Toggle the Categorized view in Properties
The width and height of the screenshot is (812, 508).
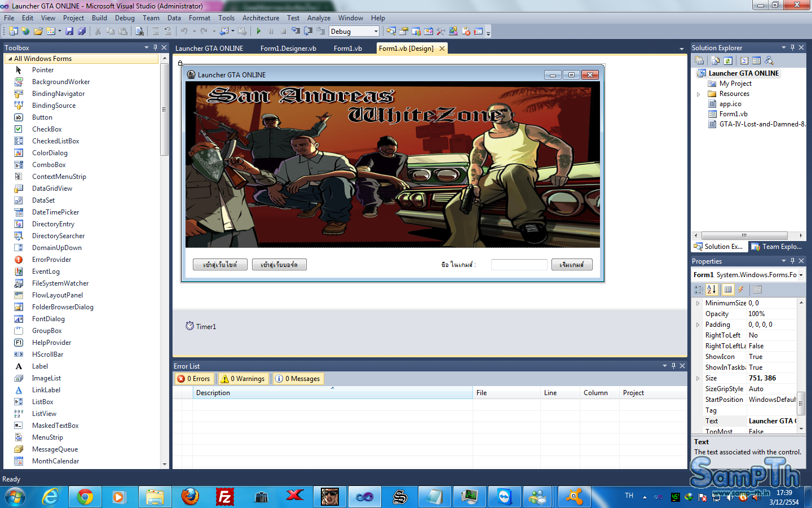pos(699,290)
